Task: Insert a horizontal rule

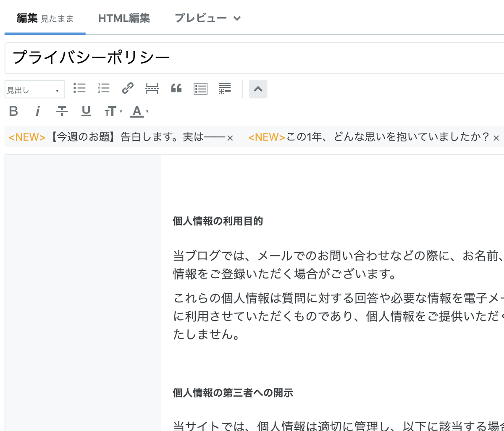Action: (x=152, y=89)
